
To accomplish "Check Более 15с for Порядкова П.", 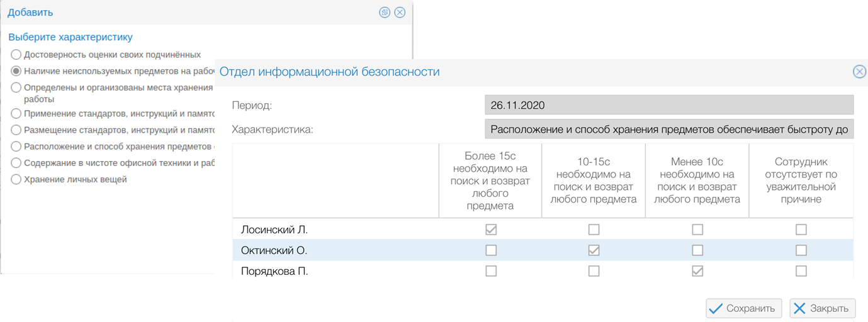I will point(491,271).
